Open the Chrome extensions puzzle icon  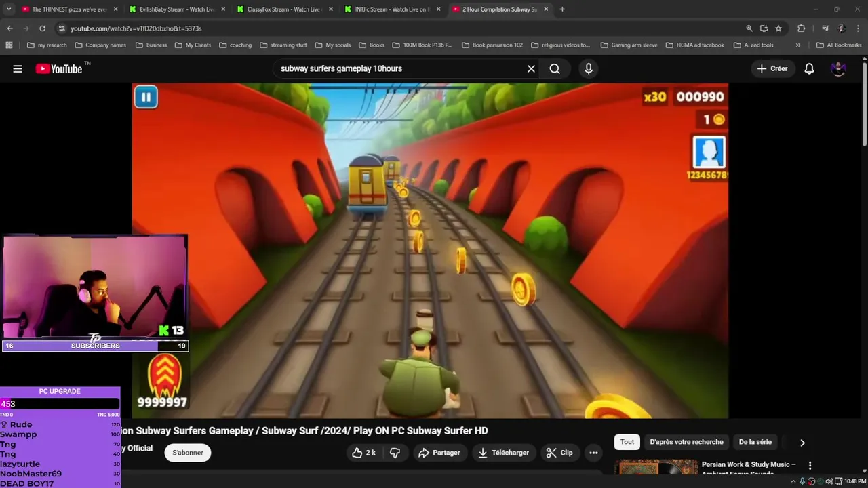click(802, 28)
